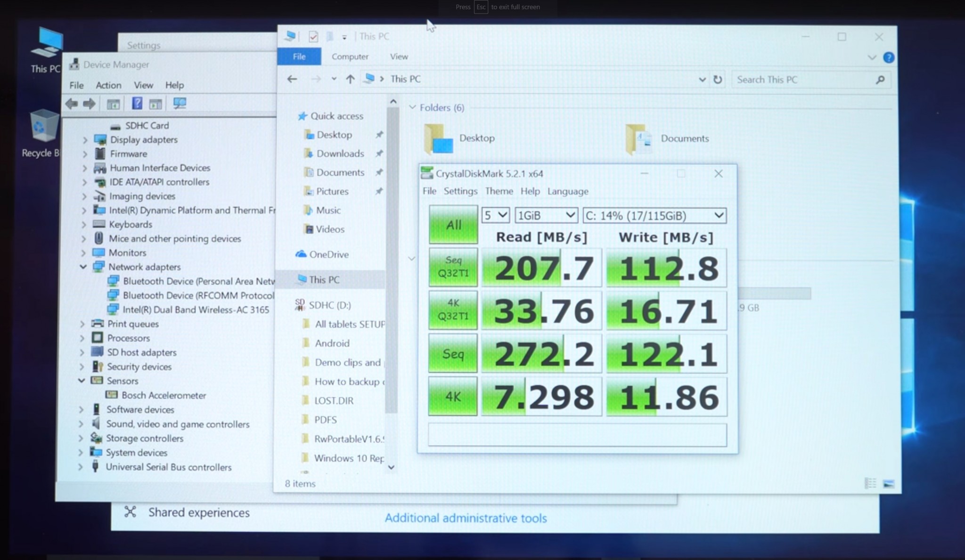Image resolution: width=965 pixels, height=560 pixels.
Task: Click the back arrow in File Explorer
Action: (x=292, y=79)
